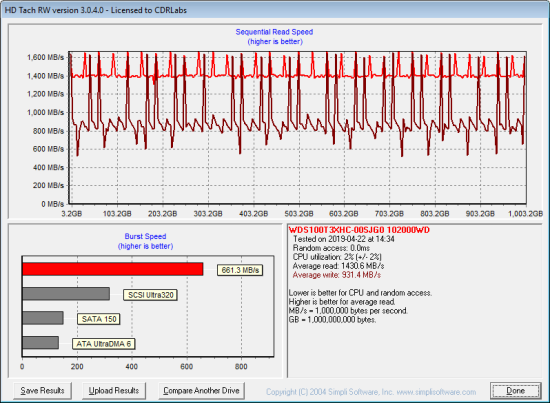The image size is (550, 403).
Task: Select the SCSI Ultra320 gray bar
Action: [66, 294]
